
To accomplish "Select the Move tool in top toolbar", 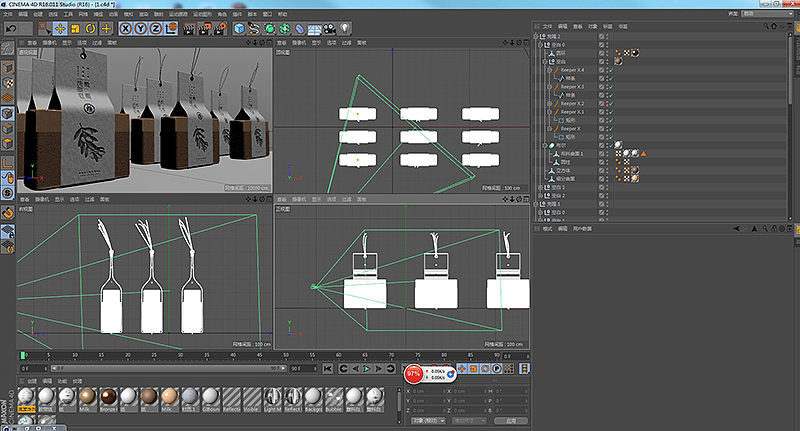I will pos(60,29).
